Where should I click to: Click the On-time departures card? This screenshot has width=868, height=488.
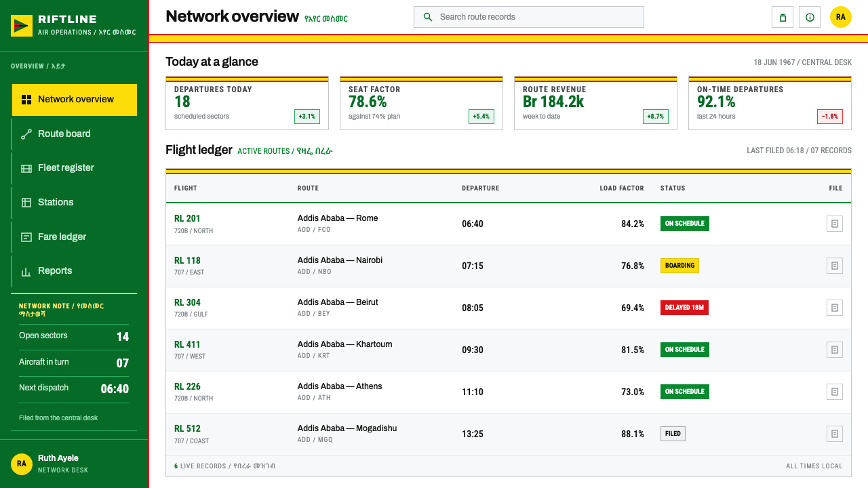pos(770,103)
